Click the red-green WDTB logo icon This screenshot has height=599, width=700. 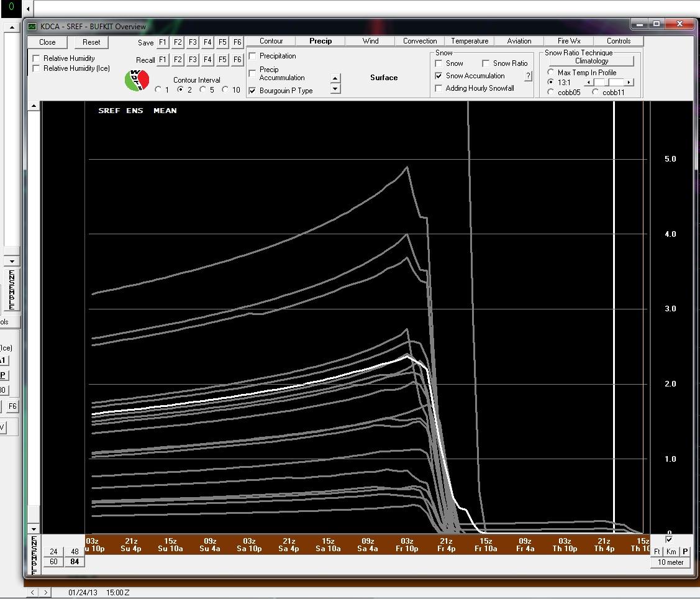tap(137, 80)
